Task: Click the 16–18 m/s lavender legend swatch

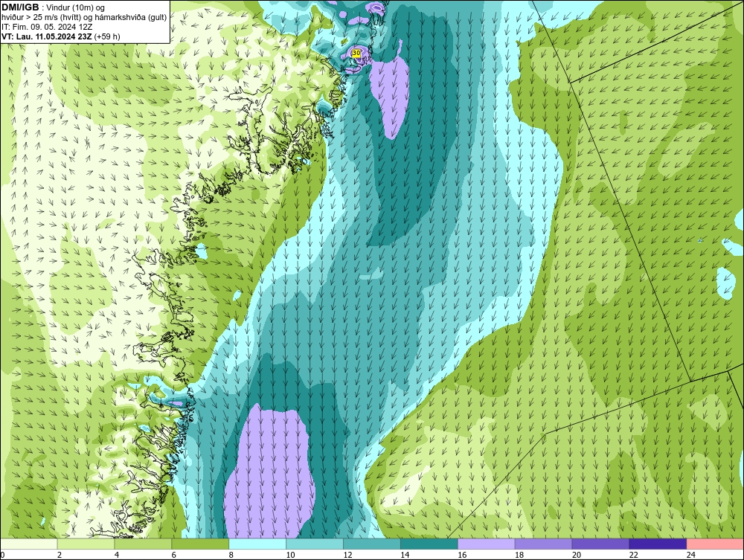Action: coord(487,544)
